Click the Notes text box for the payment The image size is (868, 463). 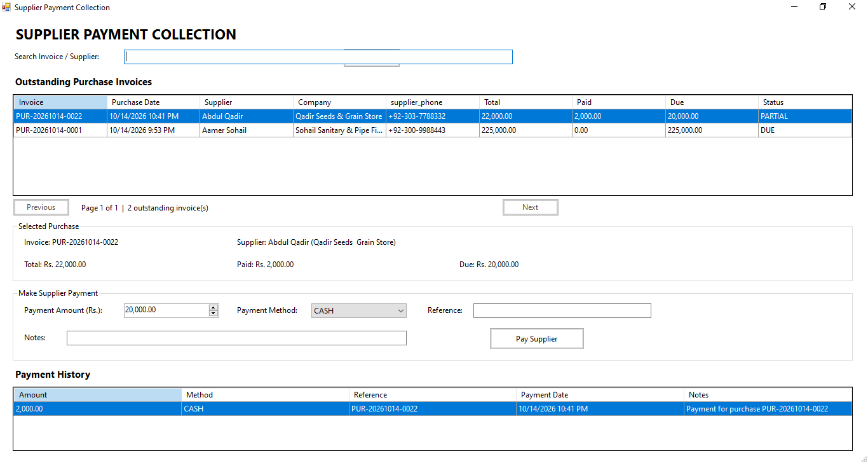(236, 338)
